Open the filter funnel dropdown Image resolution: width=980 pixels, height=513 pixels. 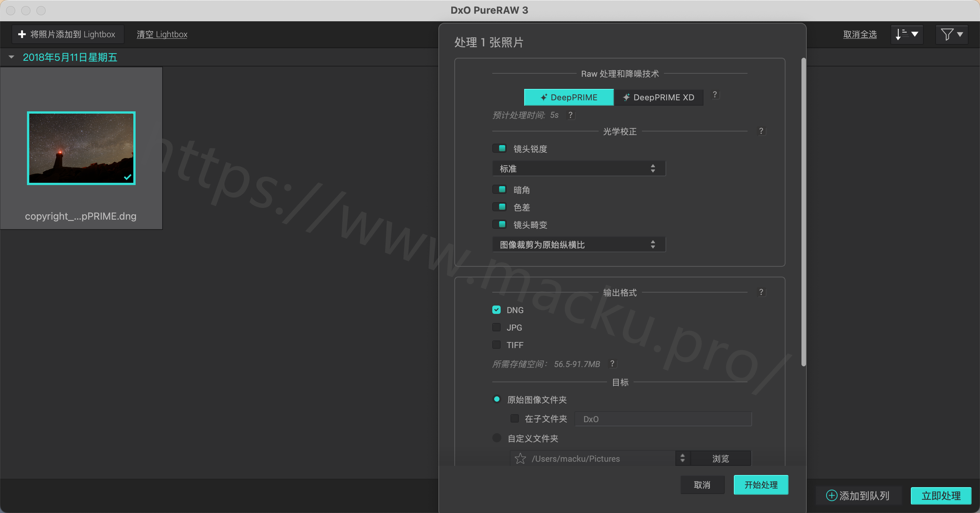[x=952, y=34]
